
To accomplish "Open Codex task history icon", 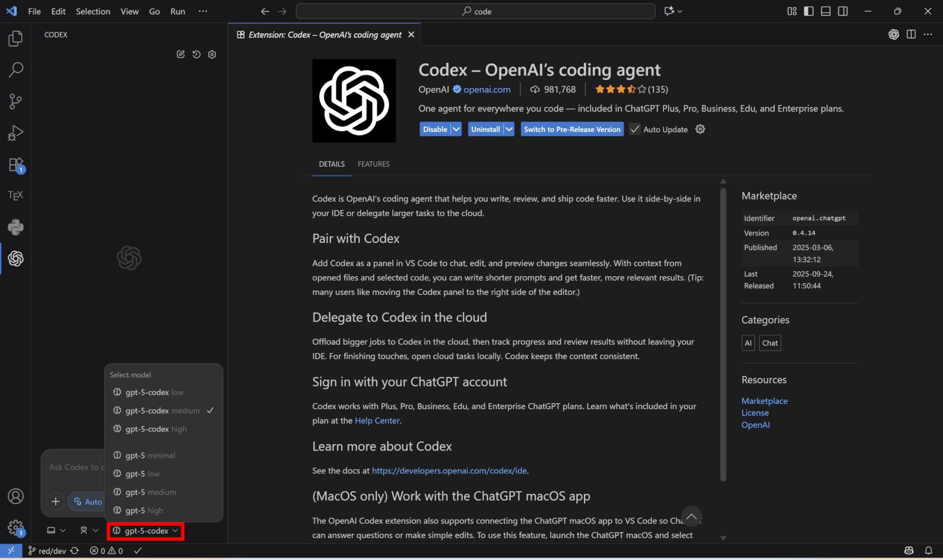I will pos(197,54).
